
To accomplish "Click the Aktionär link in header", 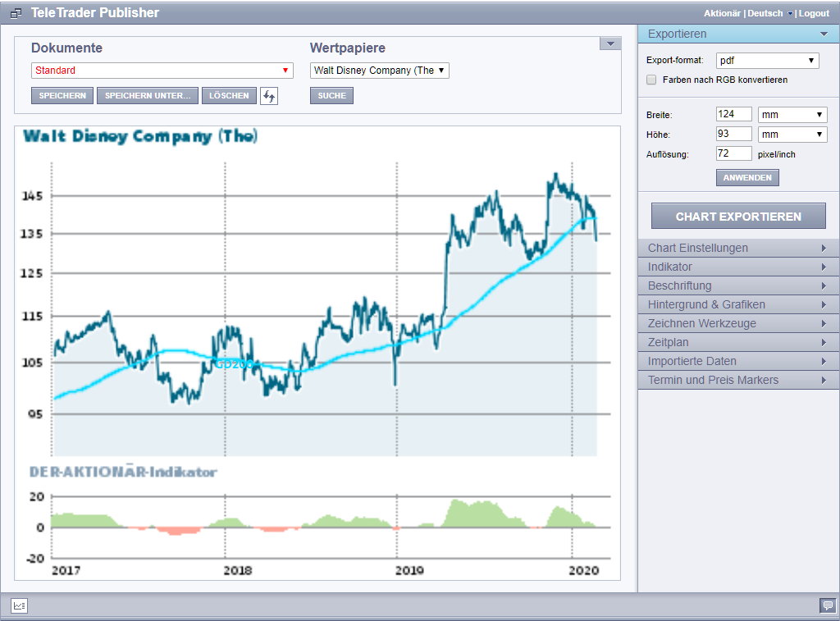I will pyautogui.click(x=722, y=13).
